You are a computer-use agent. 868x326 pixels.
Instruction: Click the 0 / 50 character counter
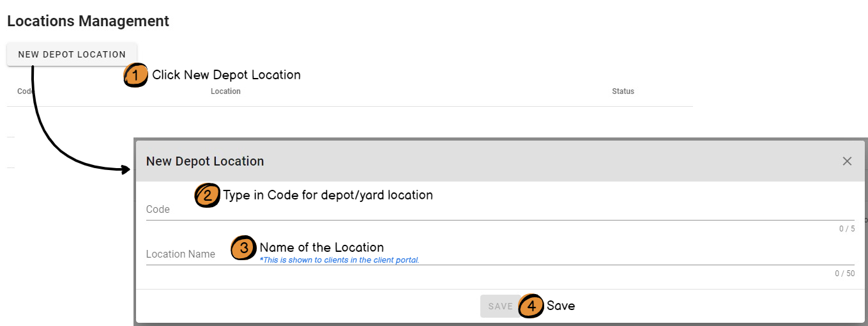[844, 274]
